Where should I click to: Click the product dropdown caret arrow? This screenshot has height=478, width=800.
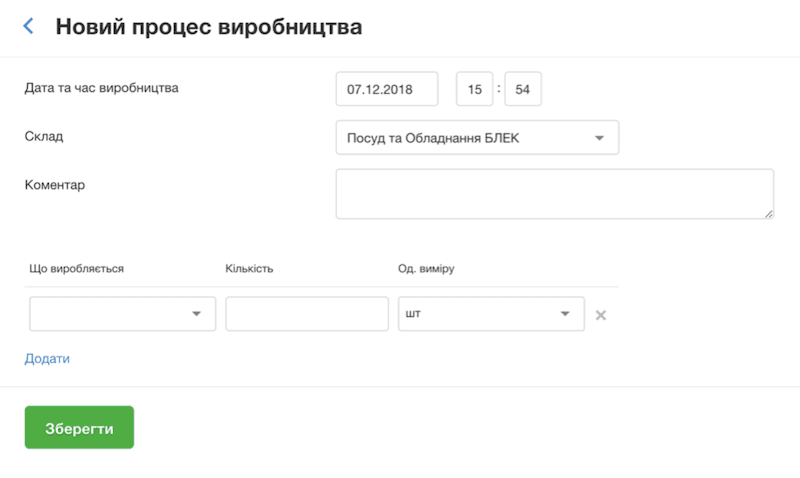pos(196,314)
